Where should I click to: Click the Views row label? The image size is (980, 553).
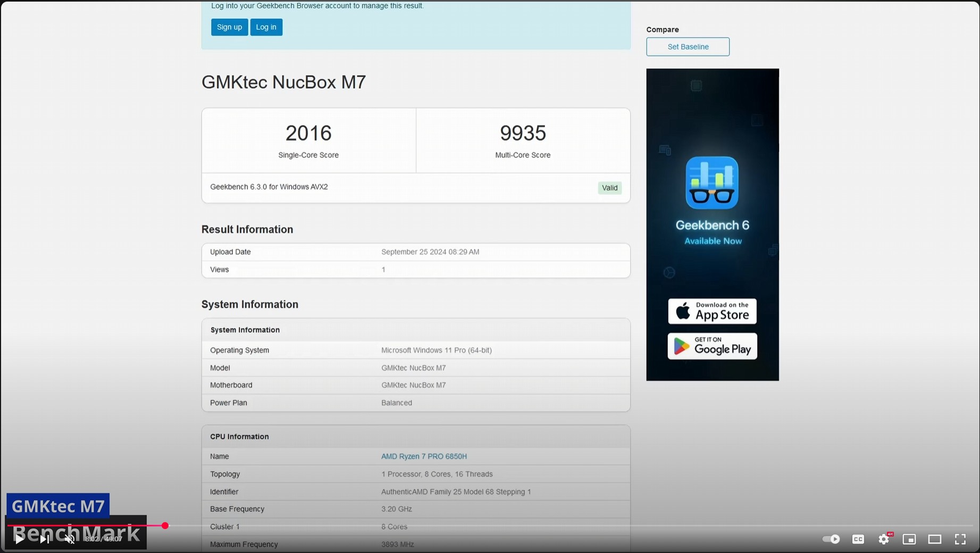click(220, 270)
